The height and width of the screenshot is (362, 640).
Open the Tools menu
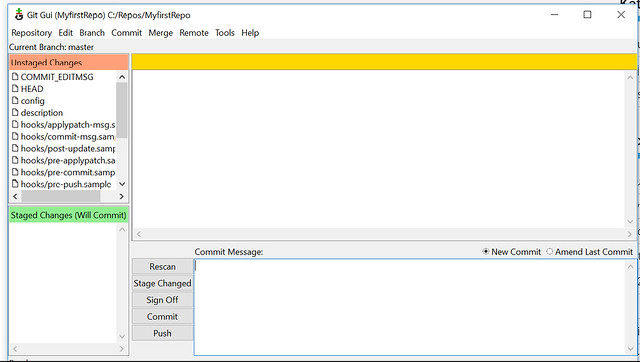tap(225, 33)
